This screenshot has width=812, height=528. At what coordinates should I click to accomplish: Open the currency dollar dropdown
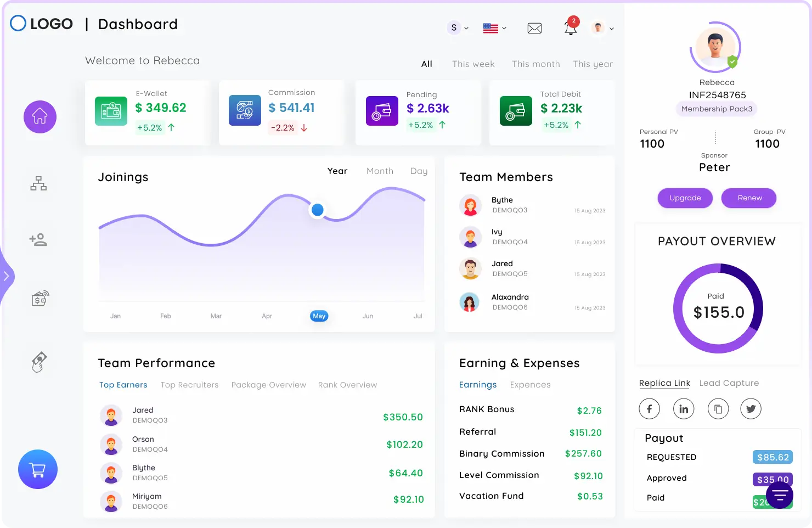(x=459, y=27)
